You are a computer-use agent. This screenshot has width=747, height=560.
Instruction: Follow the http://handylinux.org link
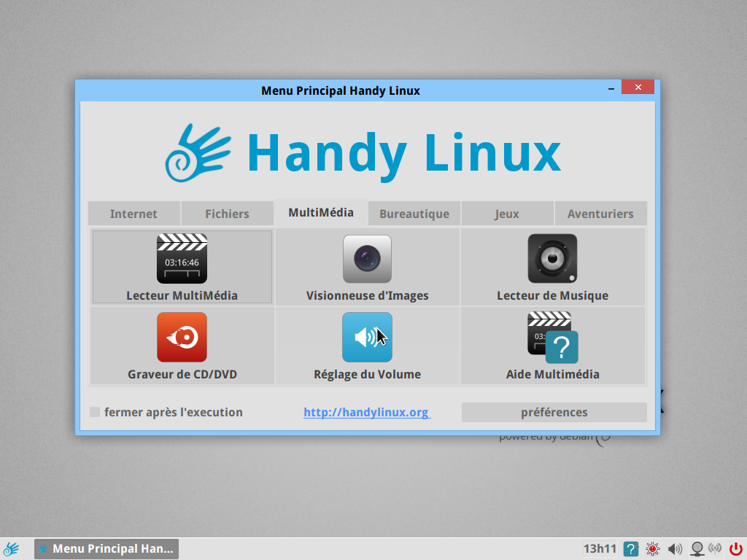click(367, 413)
